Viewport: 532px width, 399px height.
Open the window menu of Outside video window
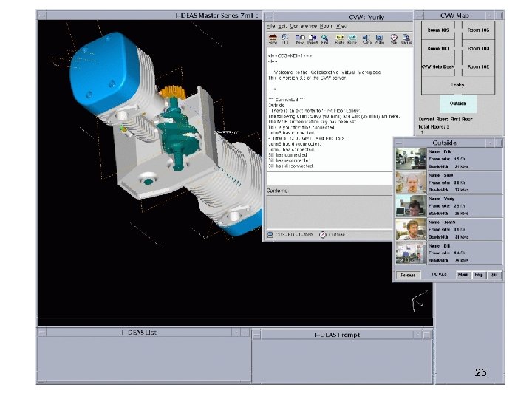pos(399,143)
